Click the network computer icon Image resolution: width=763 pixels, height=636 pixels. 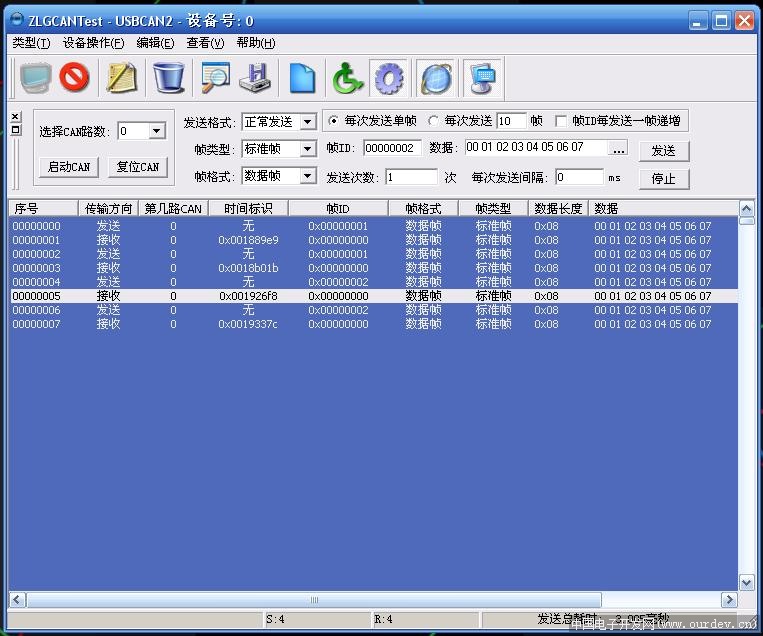coord(482,78)
